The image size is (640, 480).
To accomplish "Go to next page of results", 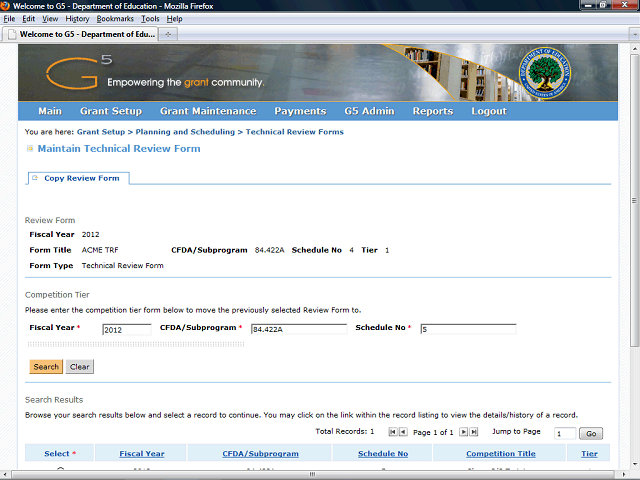I will coord(463,432).
